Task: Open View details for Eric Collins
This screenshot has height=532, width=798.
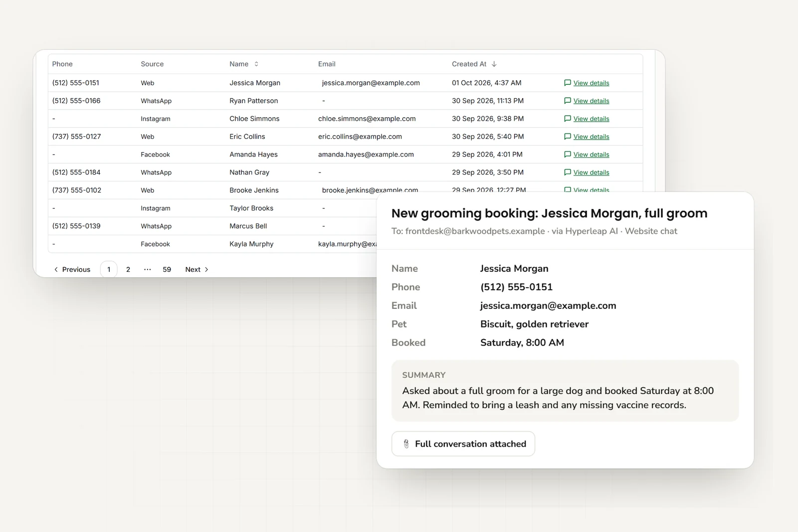Action: 591,137
